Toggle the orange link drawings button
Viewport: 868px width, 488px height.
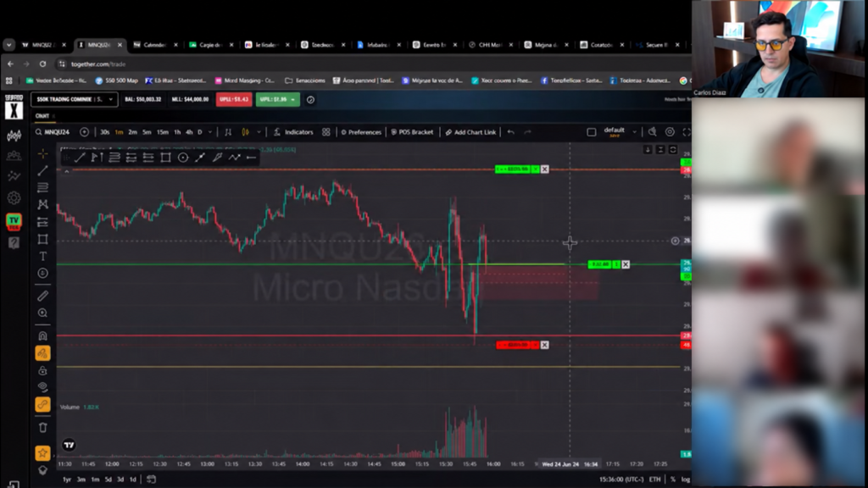click(x=42, y=404)
